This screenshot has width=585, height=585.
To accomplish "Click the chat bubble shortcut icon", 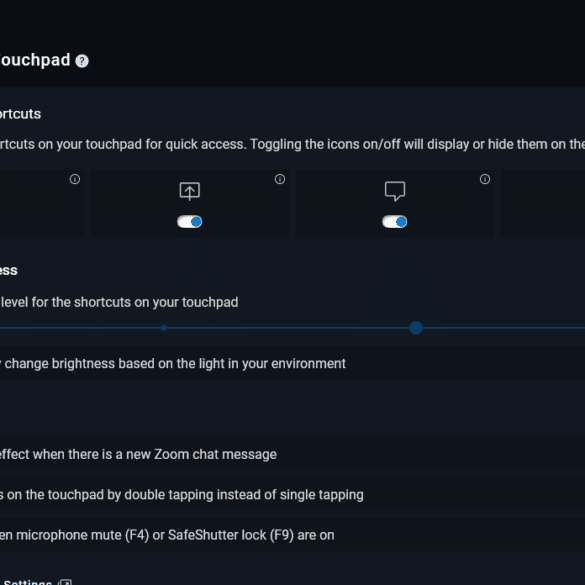I will coord(395,191).
